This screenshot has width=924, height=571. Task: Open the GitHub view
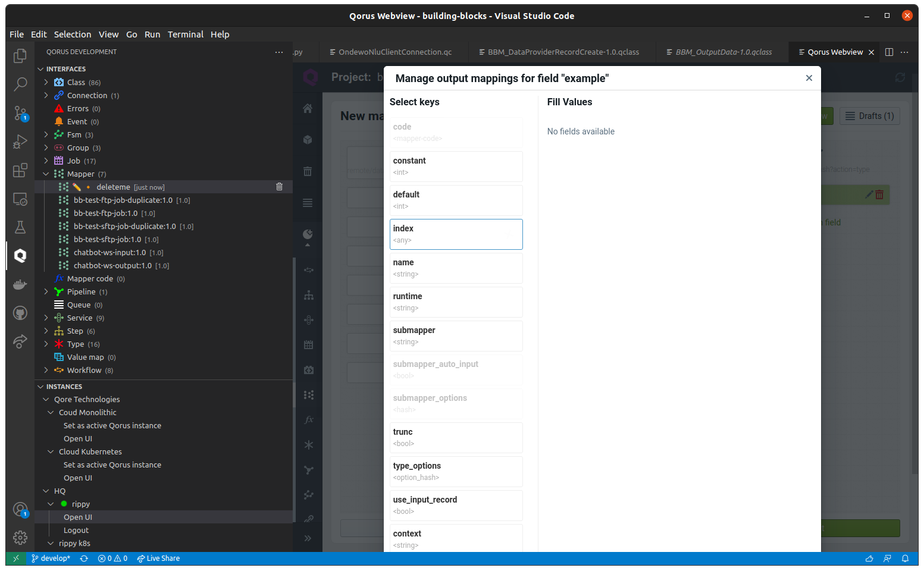[x=20, y=313]
